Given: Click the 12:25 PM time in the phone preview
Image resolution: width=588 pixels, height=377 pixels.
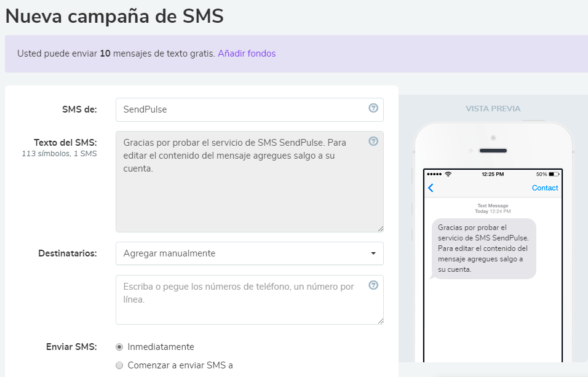Looking at the screenshot, I should [493, 174].
